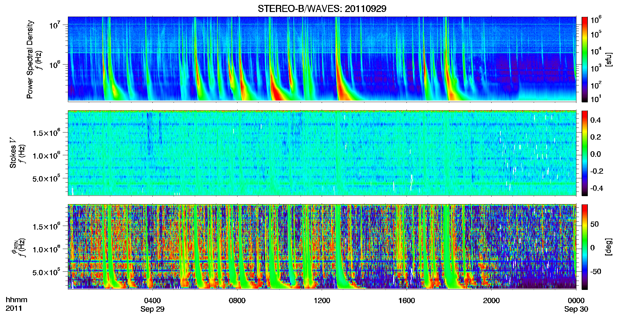Click the phi RTN degree colorbar
This screenshot has width=644, height=332.
coord(585,247)
